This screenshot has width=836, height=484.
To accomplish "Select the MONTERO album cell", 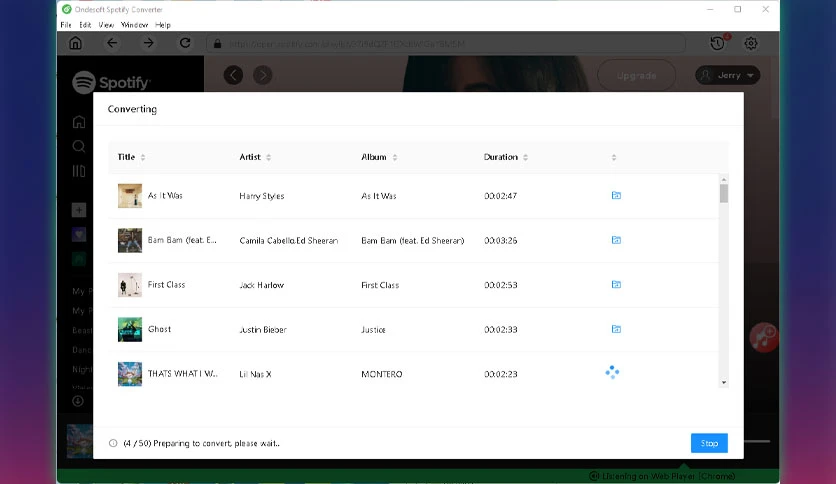I will point(382,374).
